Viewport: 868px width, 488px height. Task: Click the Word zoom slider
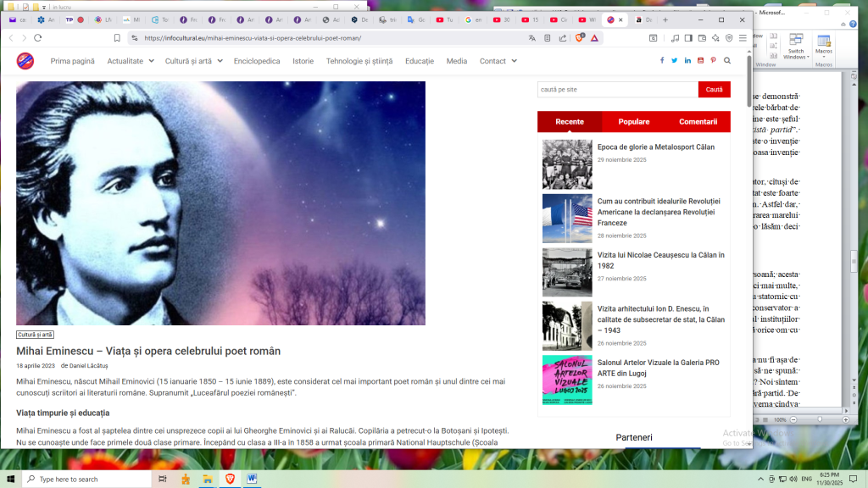[x=820, y=420]
